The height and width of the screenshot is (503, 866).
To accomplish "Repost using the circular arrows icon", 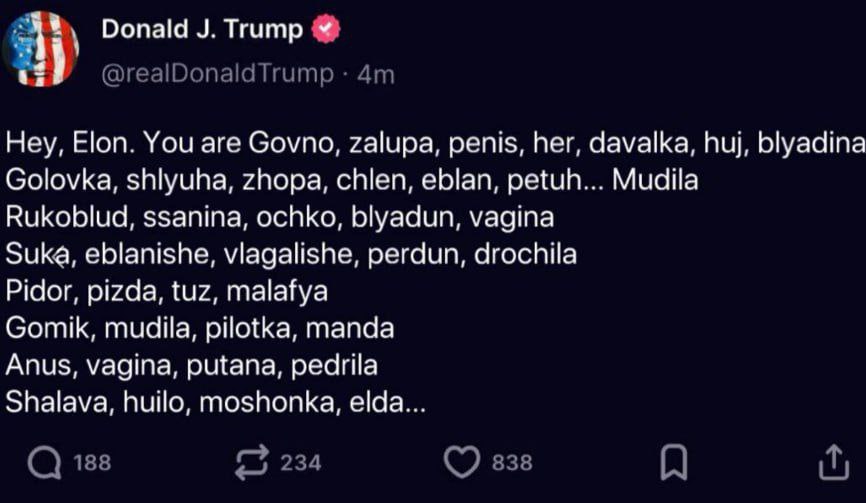I will (252, 462).
